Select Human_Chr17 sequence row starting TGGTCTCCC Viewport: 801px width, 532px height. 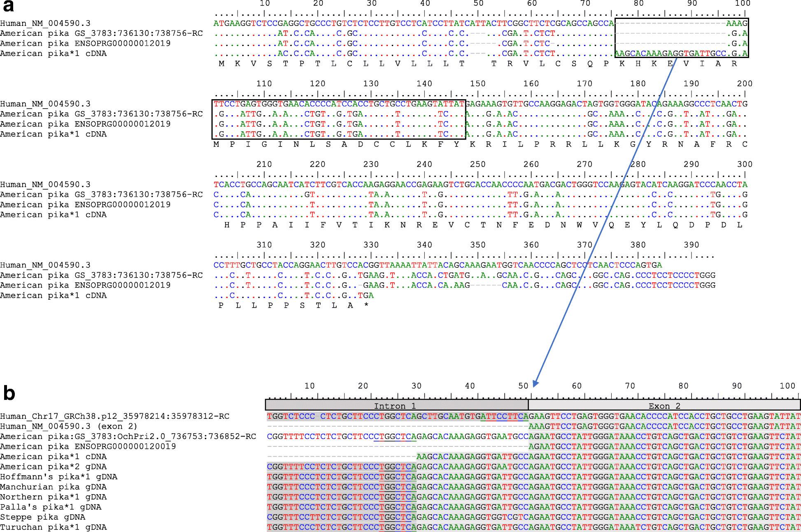533,416
